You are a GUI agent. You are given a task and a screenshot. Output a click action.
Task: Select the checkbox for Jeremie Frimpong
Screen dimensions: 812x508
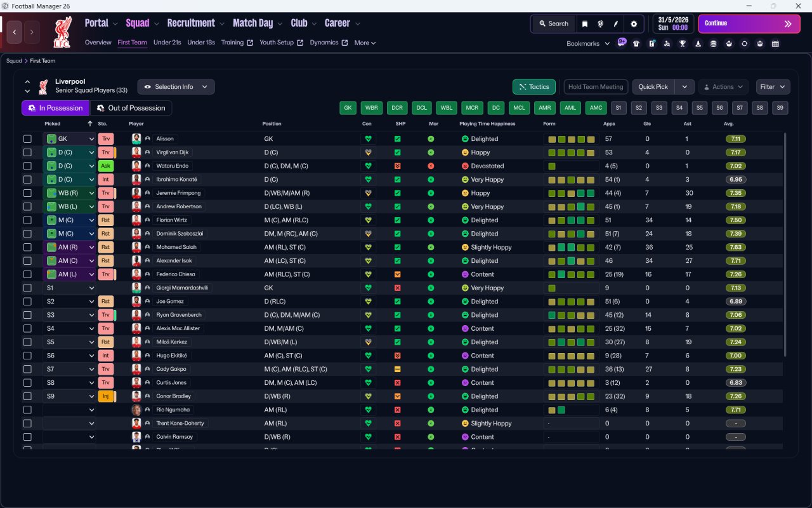[27, 193]
